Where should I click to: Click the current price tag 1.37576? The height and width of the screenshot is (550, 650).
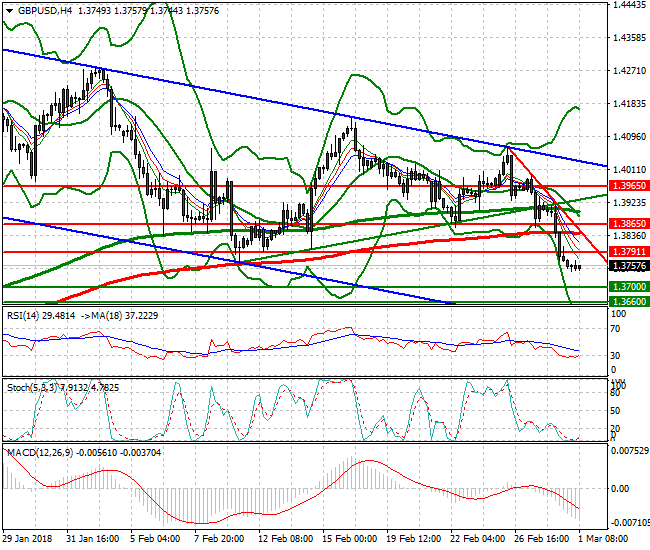click(x=627, y=266)
